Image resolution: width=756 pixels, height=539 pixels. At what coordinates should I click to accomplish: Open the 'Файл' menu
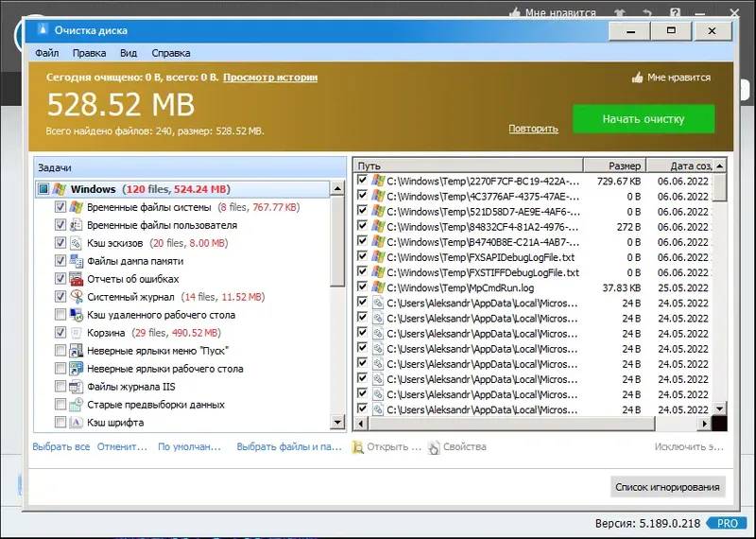pyautogui.click(x=46, y=53)
